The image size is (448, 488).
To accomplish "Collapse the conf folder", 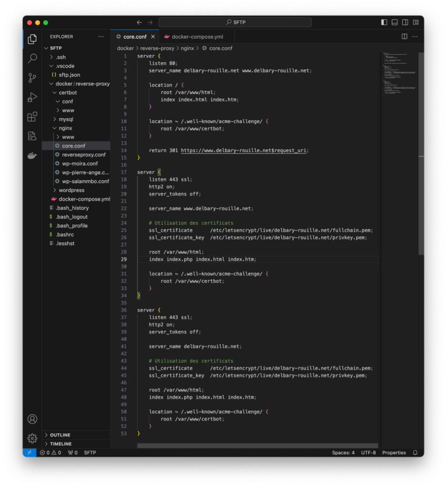I will 76,102.
